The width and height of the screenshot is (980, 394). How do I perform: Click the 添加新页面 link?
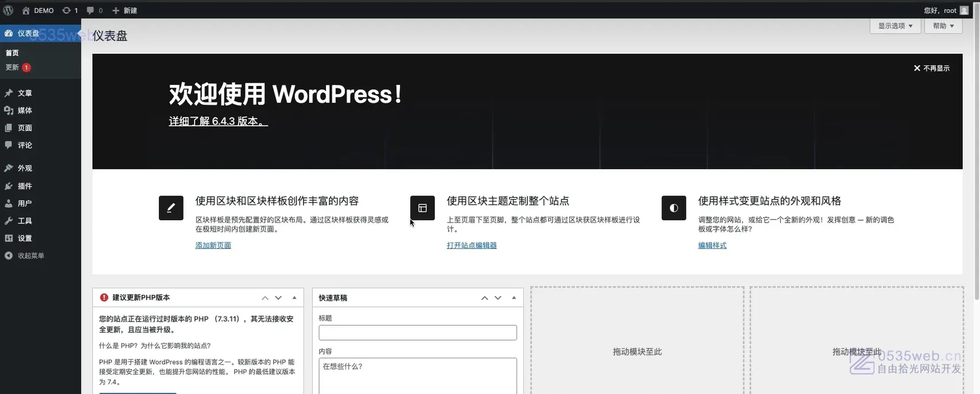coord(213,245)
